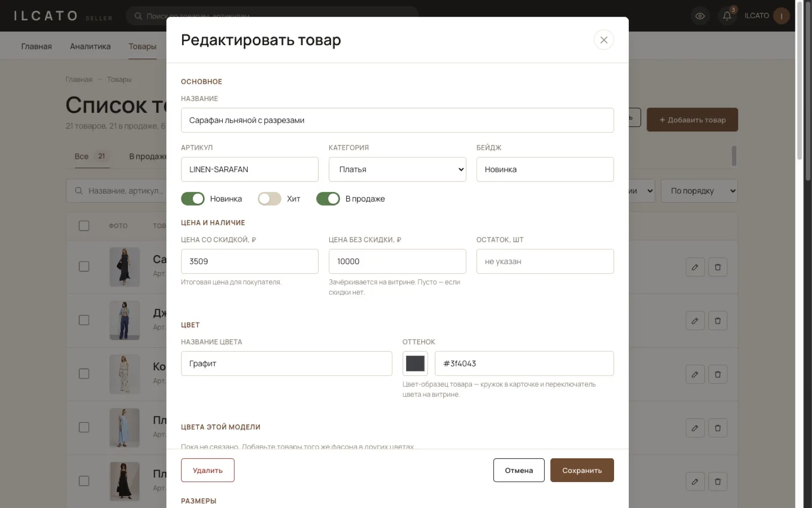Viewport: 812px width, 508px height.
Task: Select Товары navigation tab
Action: click(143, 46)
